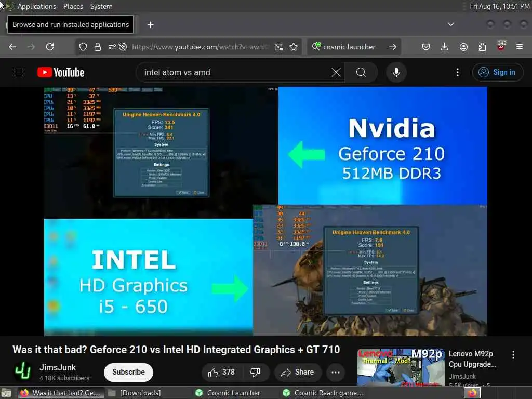
Task: Open options menu for Lenovo M92p video
Action: coord(513,355)
